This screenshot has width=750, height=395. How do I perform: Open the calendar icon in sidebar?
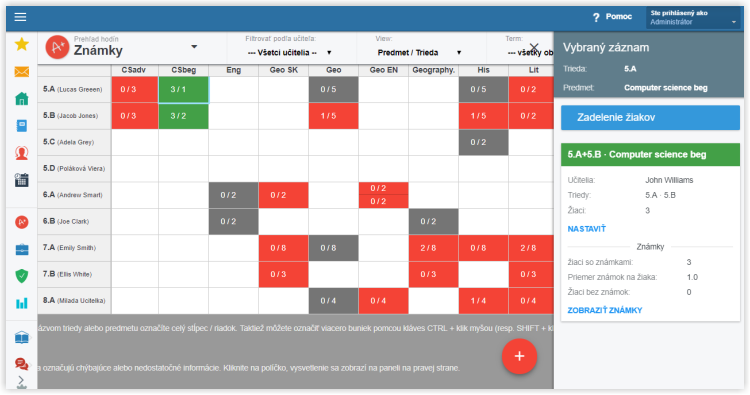[22, 180]
